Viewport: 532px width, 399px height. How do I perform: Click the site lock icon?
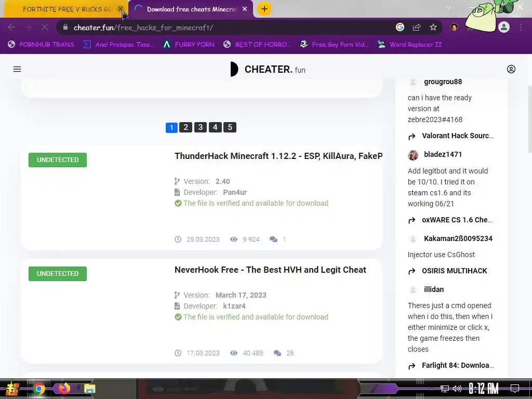coord(65,27)
